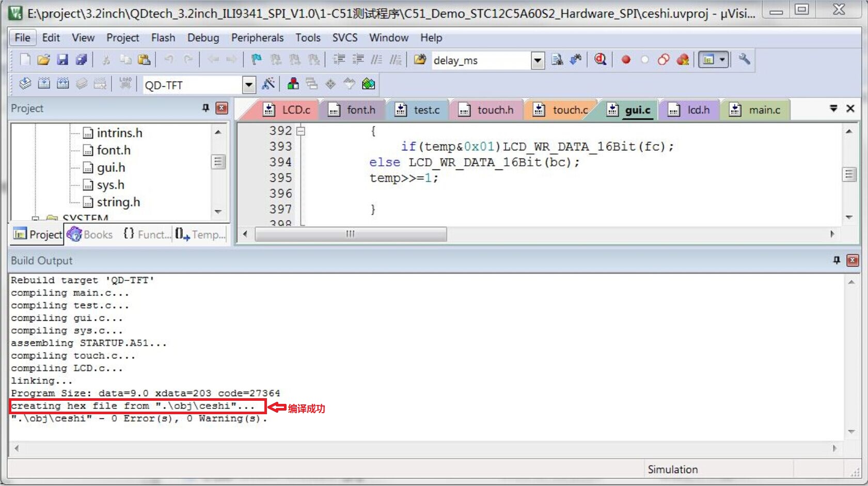Open the QD-TFT target dropdown

[249, 85]
